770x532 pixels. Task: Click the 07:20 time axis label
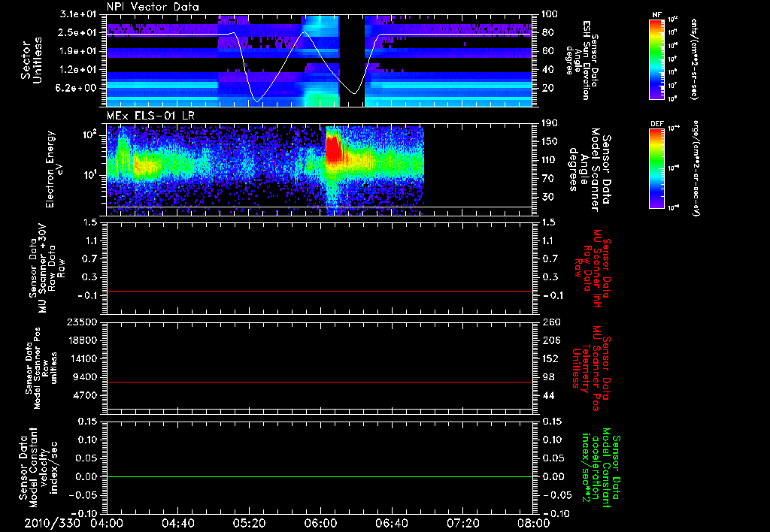(462, 523)
